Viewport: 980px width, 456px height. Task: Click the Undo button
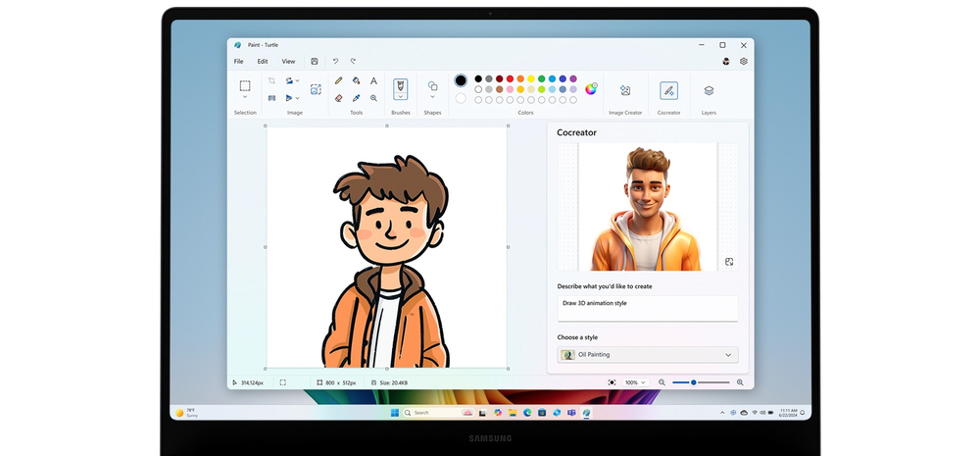coord(335,62)
